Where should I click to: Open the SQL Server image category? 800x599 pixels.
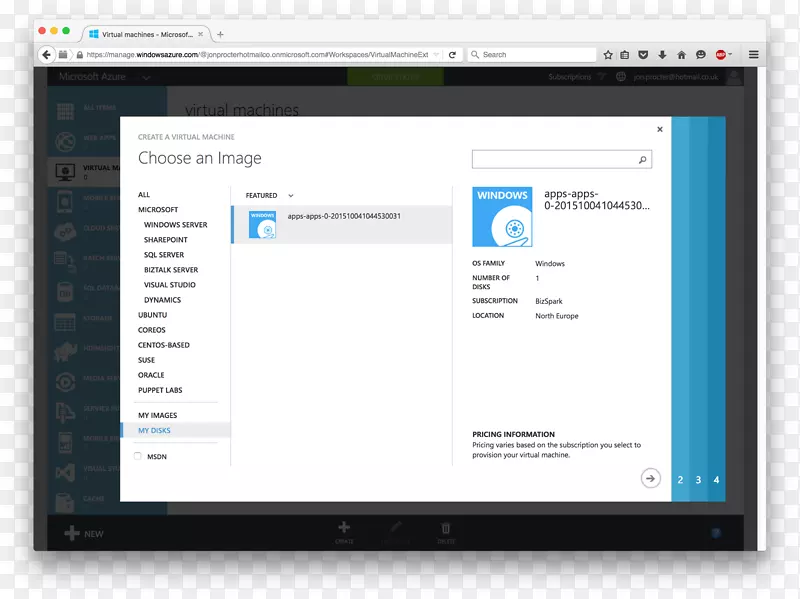coord(164,255)
